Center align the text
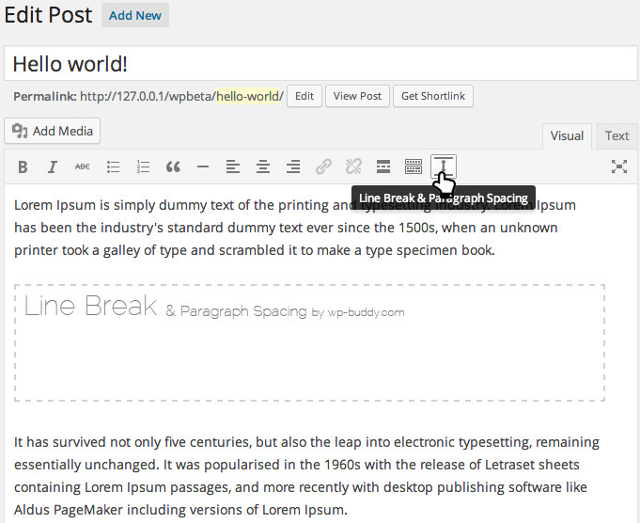 point(263,167)
